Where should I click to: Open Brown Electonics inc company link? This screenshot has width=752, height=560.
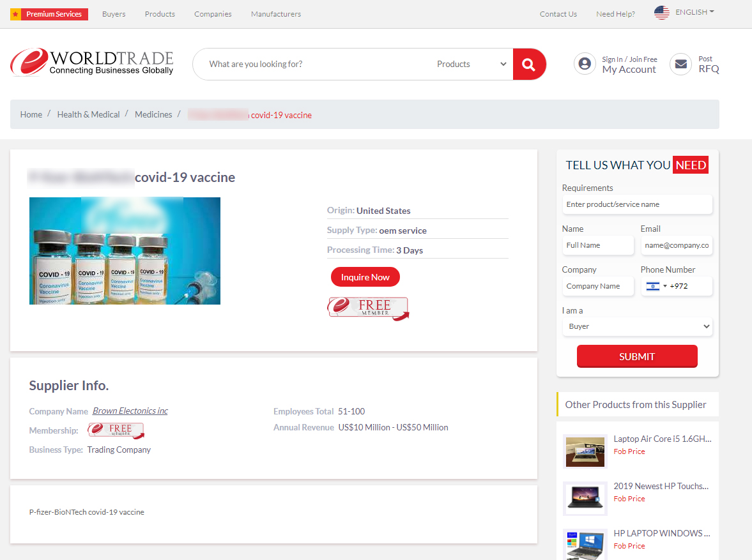(x=130, y=411)
